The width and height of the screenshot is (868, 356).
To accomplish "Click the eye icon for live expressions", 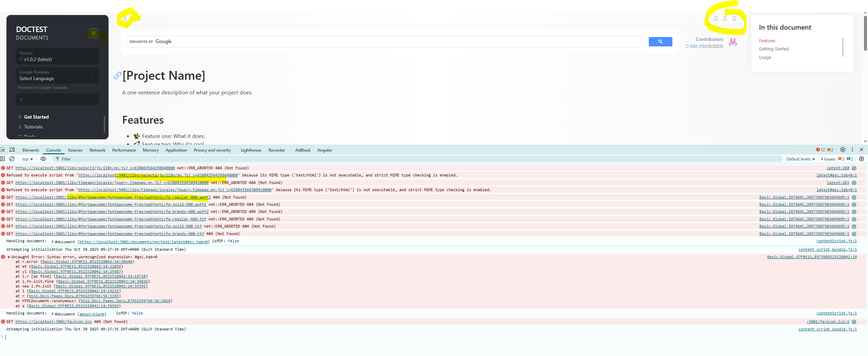I will click(43, 159).
